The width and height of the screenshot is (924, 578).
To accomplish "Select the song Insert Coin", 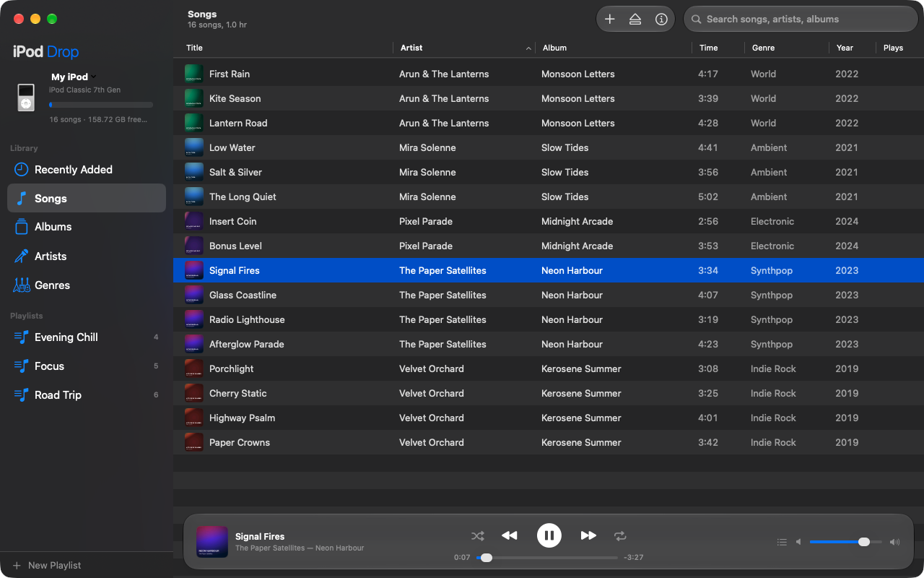I will (x=549, y=221).
